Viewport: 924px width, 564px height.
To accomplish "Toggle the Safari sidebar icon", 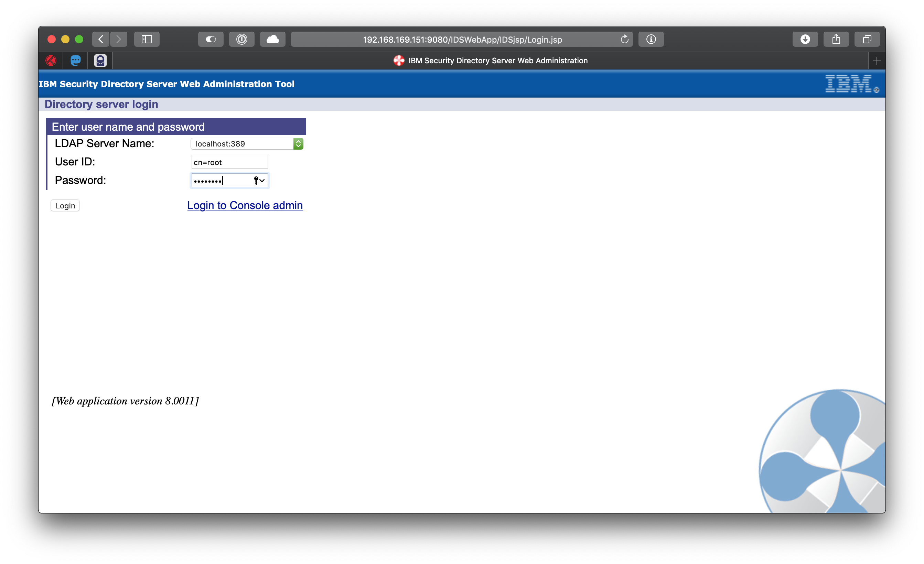I will (x=147, y=39).
